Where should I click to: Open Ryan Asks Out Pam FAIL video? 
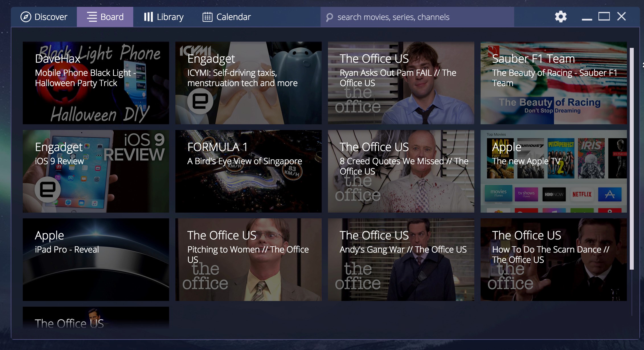(x=401, y=83)
